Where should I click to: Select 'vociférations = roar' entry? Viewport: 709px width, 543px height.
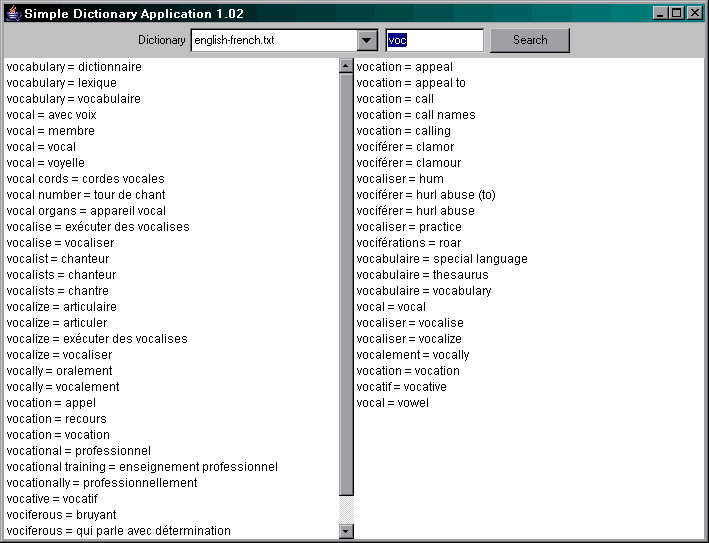coord(409,243)
